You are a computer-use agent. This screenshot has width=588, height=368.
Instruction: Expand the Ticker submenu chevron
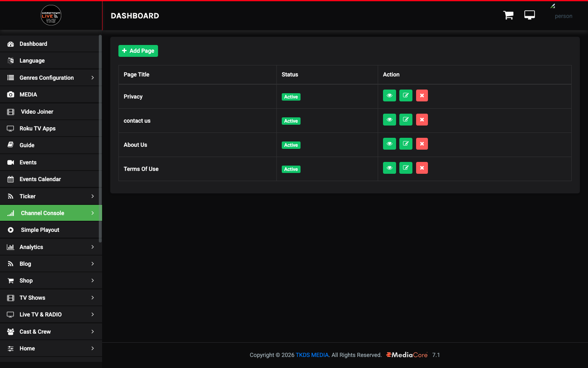93,196
